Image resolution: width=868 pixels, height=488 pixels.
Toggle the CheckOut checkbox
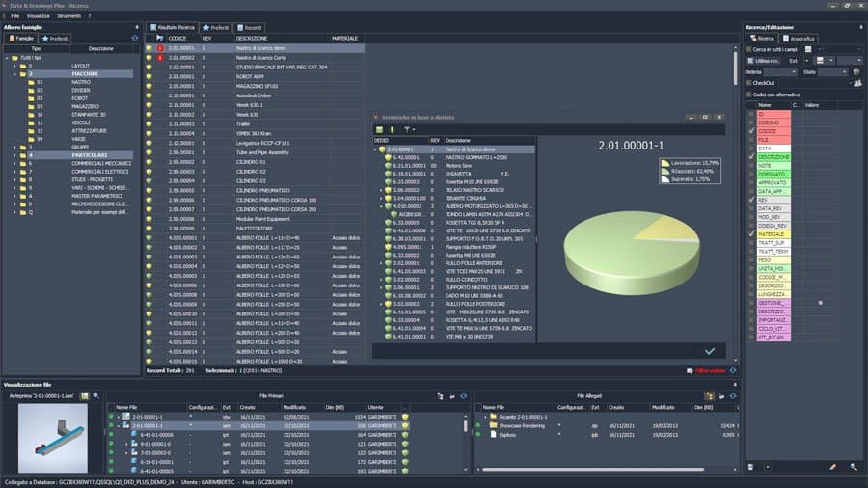749,83
